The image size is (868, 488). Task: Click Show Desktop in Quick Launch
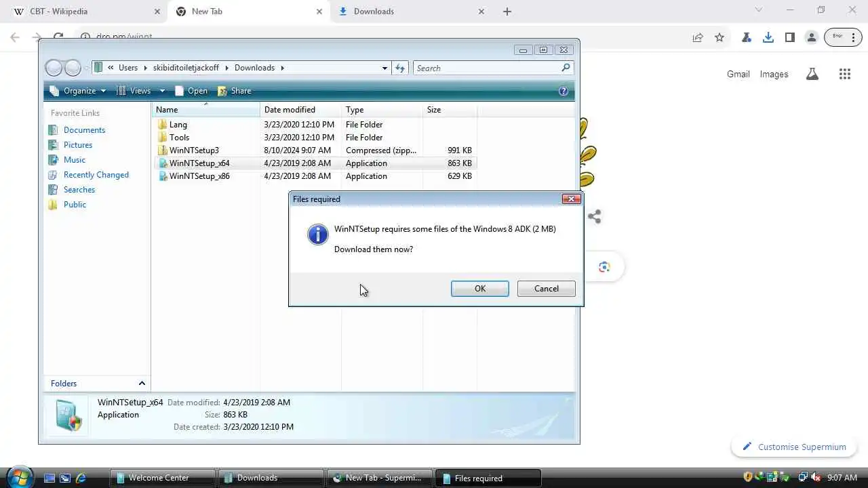50,478
